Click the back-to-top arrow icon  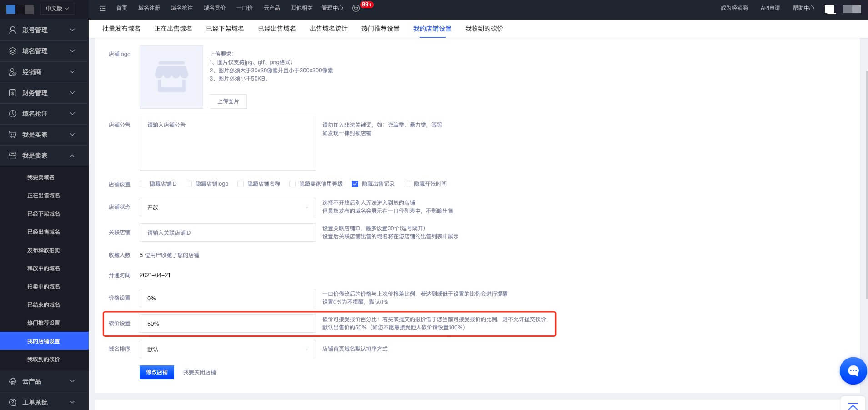click(x=853, y=405)
